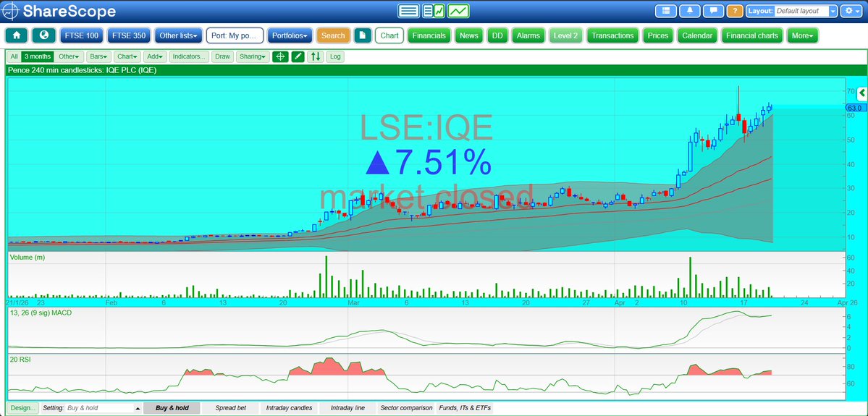Select the 3 months time range

tap(38, 56)
